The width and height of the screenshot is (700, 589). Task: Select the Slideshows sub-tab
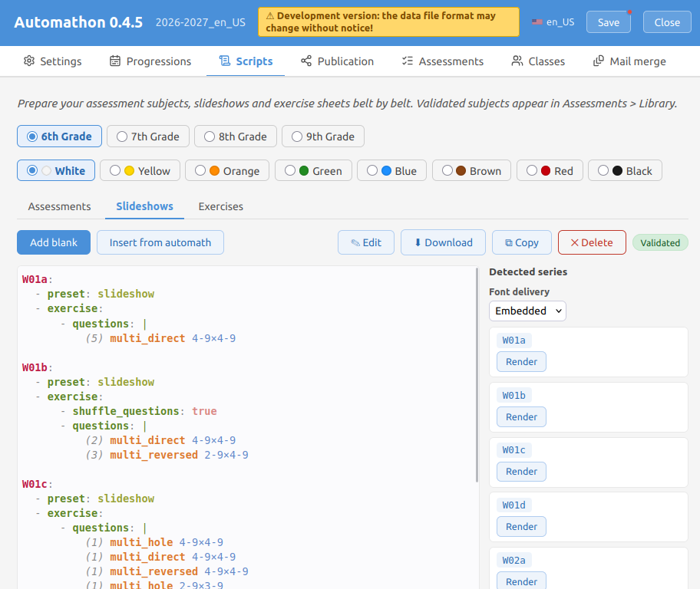[x=144, y=206]
